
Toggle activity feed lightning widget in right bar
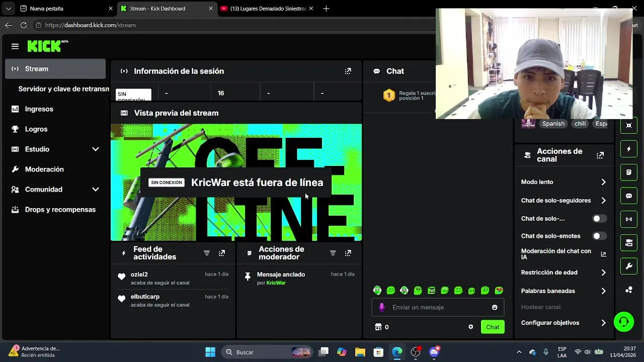tap(629, 149)
